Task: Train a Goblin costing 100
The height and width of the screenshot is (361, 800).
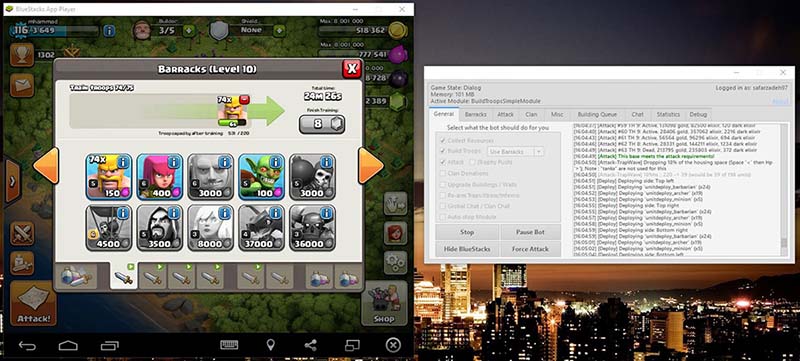Action: pyautogui.click(x=262, y=176)
